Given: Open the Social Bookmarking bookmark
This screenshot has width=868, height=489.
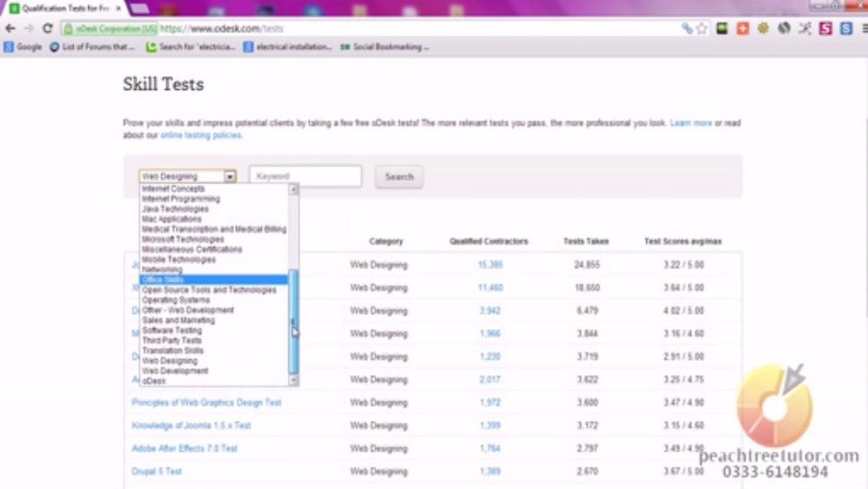Looking at the screenshot, I should [x=385, y=47].
